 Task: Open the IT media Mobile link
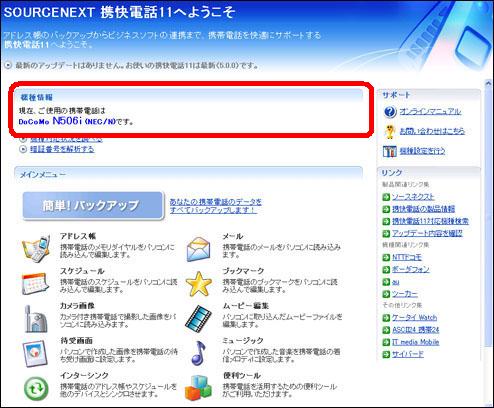click(x=415, y=342)
